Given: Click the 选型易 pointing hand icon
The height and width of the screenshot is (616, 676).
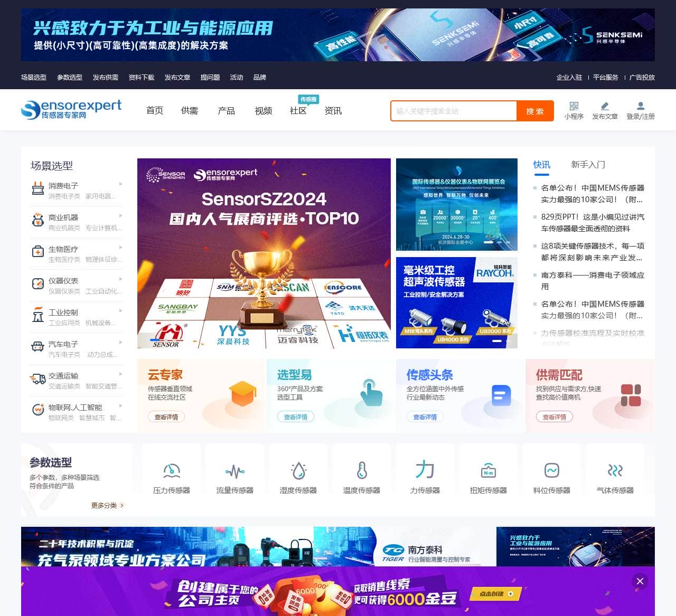Looking at the screenshot, I should [x=371, y=392].
